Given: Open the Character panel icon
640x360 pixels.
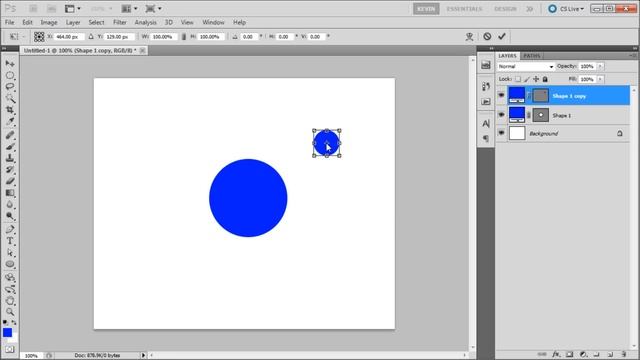Looking at the screenshot, I should [486, 123].
